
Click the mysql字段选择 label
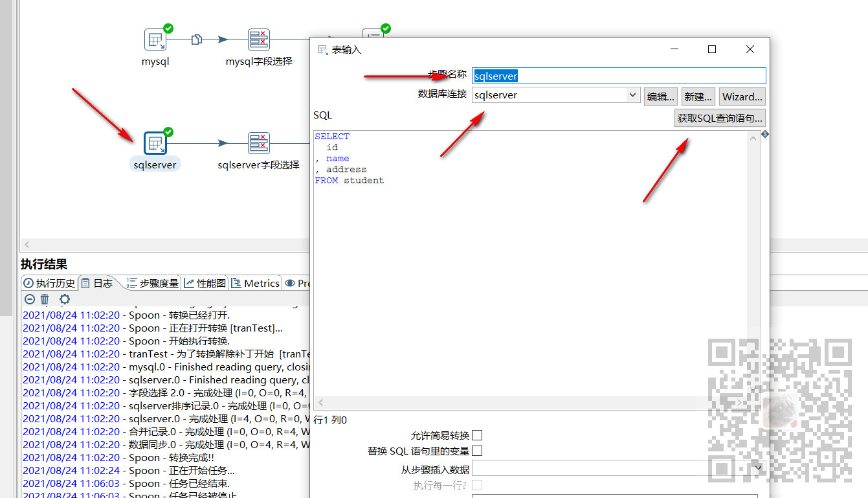259,62
